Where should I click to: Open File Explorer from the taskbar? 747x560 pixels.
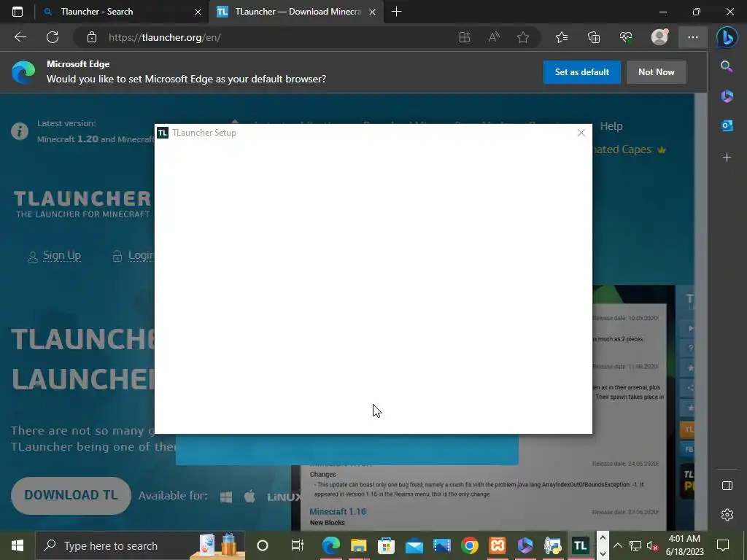point(359,545)
